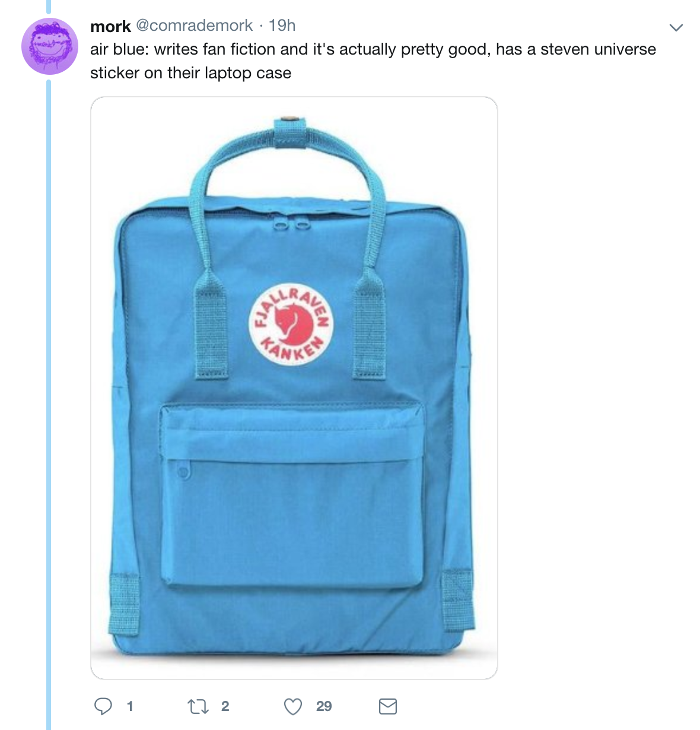This screenshot has height=730, width=700.
Task: Click the retweet count number 2
Action: pos(225,706)
